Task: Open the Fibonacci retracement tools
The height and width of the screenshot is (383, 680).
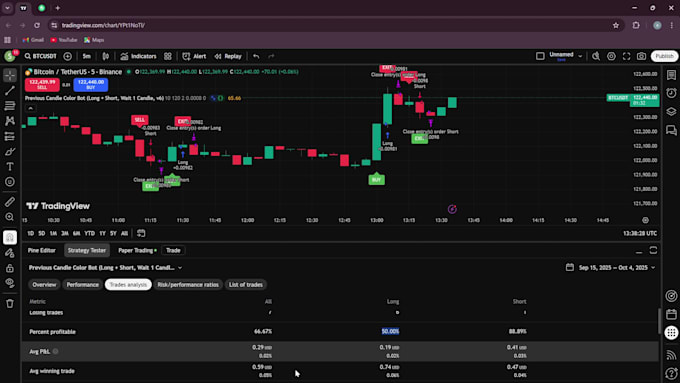Action: tap(10, 105)
